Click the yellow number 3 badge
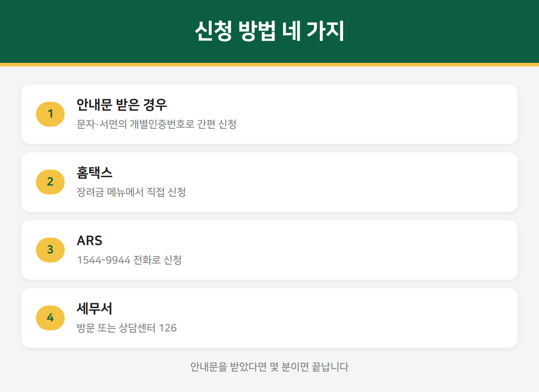 click(x=50, y=250)
